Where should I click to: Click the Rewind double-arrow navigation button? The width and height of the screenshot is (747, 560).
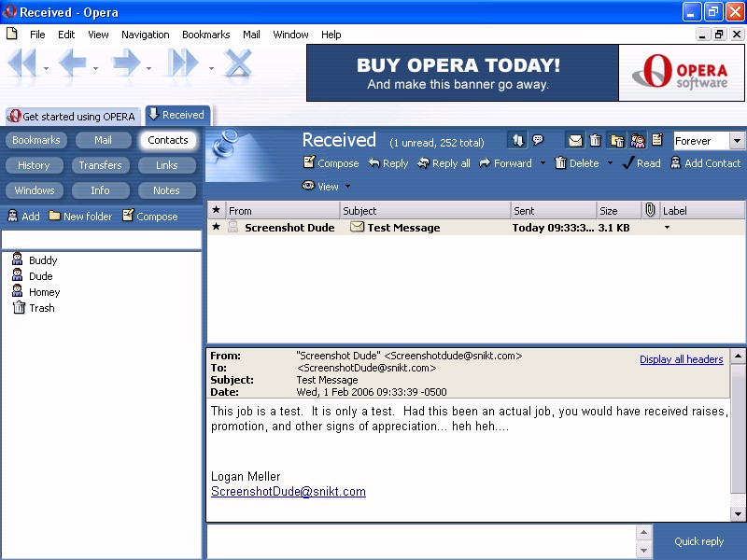(x=21, y=63)
